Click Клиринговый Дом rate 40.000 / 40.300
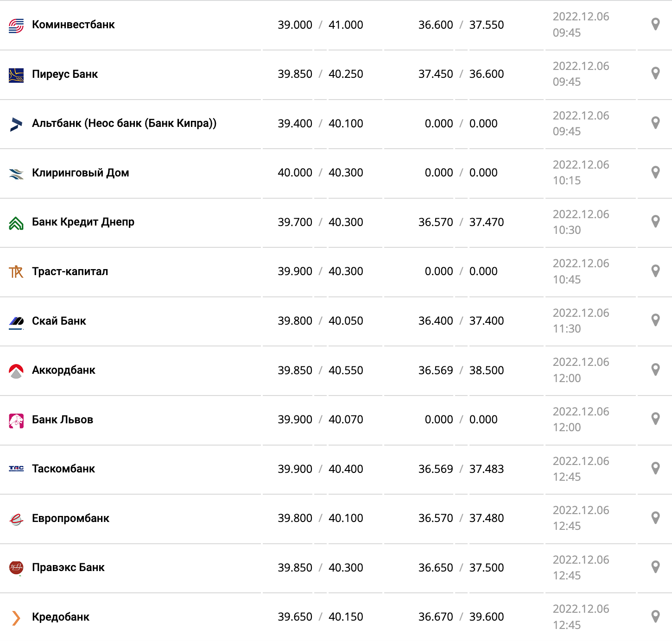The height and width of the screenshot is (641, 672). tap(320, 173)
